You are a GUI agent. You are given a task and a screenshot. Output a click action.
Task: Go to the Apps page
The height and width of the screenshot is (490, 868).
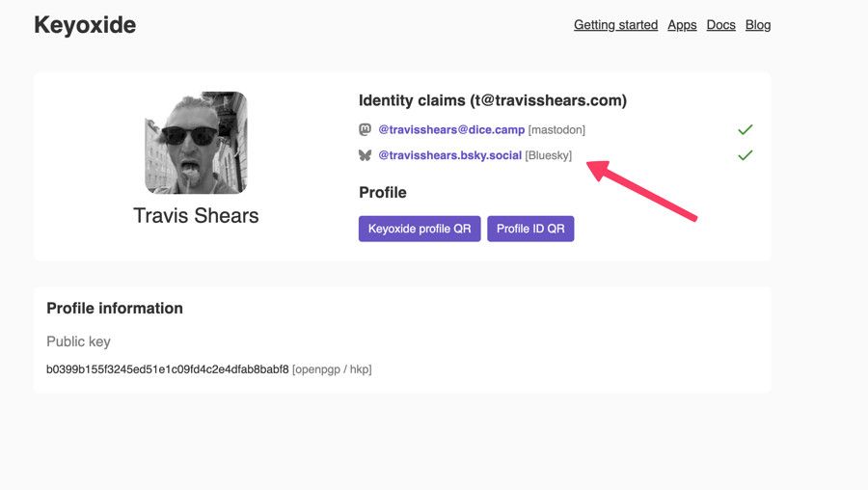point(682,25)
